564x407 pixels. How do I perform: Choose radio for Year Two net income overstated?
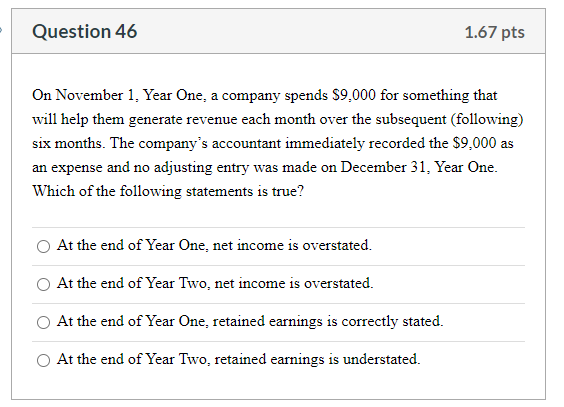point(44,284)
